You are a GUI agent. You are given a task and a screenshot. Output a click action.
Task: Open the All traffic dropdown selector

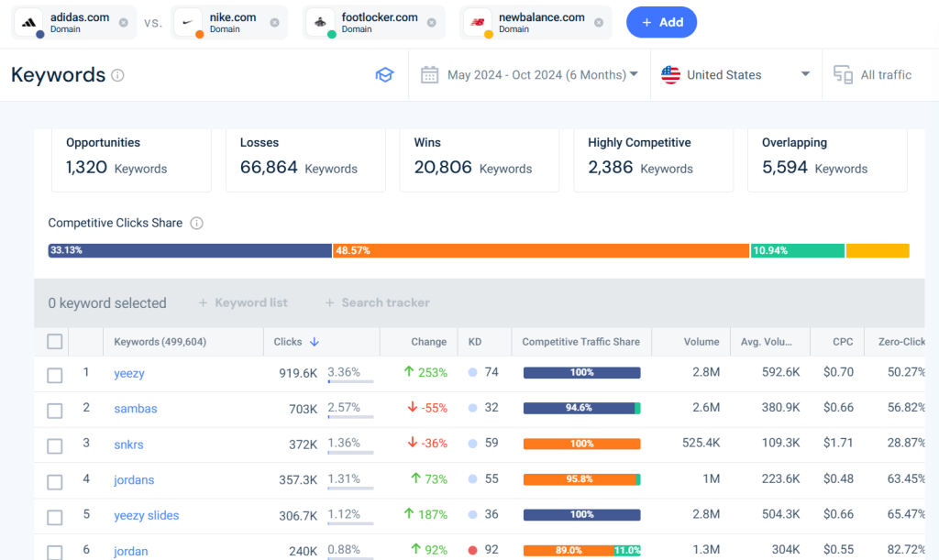click(x=877, y=74)
